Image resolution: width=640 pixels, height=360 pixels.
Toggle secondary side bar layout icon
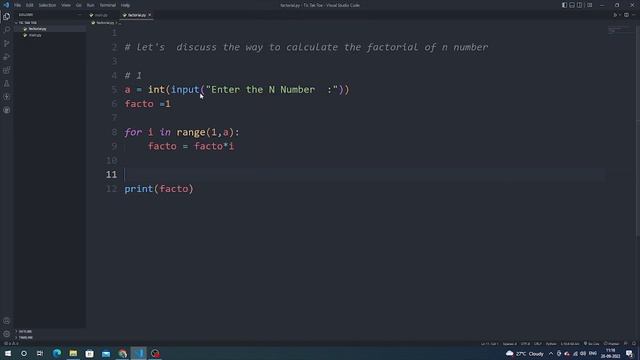[580, 5]
